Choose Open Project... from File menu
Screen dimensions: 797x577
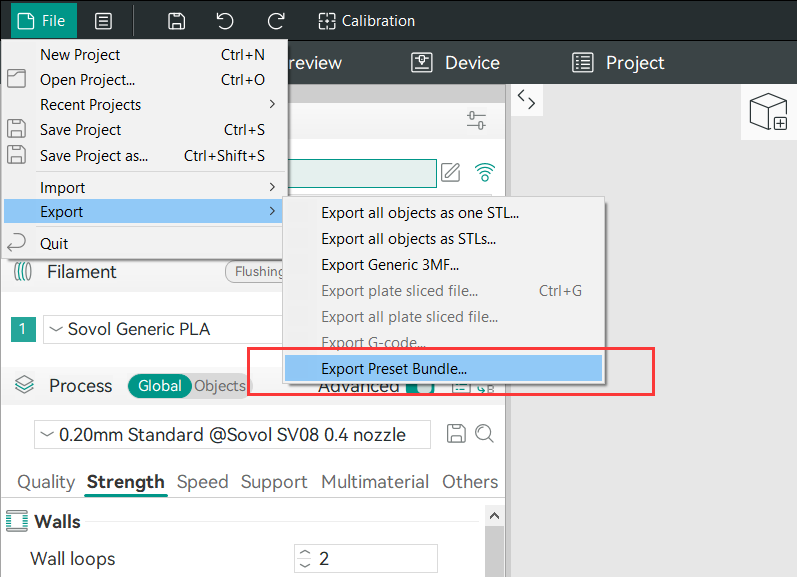(x=144, y=80)
